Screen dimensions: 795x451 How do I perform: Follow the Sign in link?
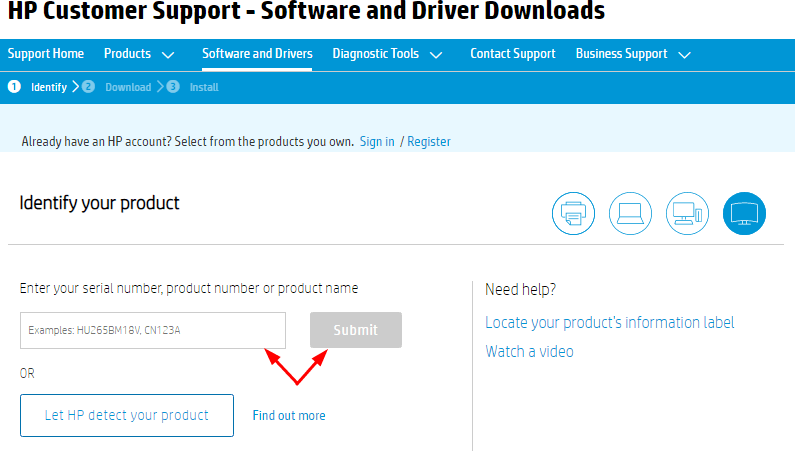point(377,141)
